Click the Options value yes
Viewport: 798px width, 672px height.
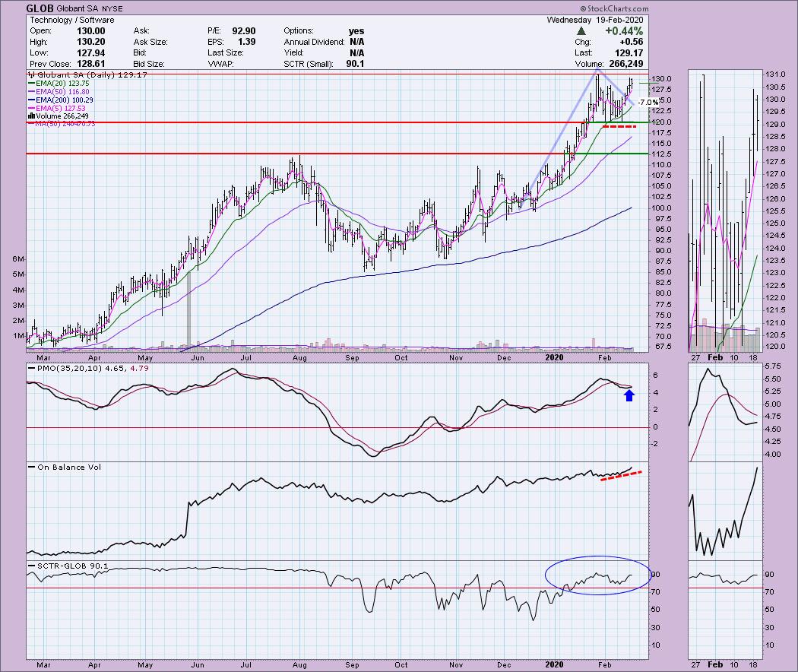point(356,31)
